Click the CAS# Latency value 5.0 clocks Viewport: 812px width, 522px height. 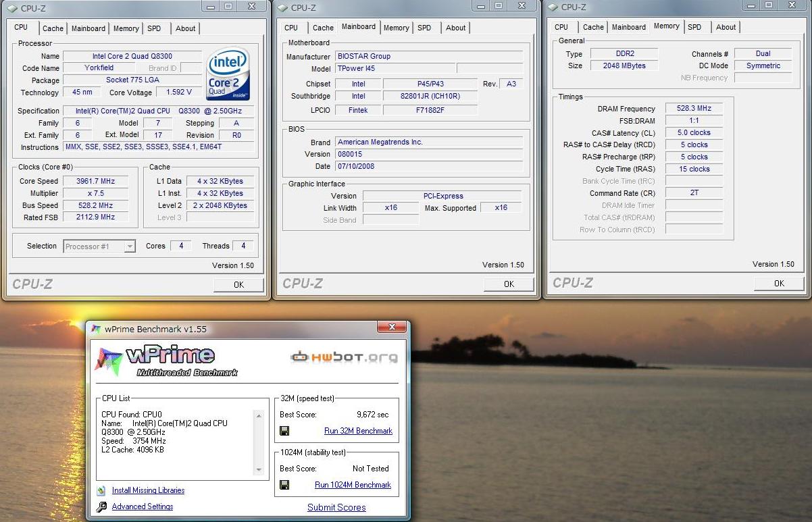pos(694,133)
